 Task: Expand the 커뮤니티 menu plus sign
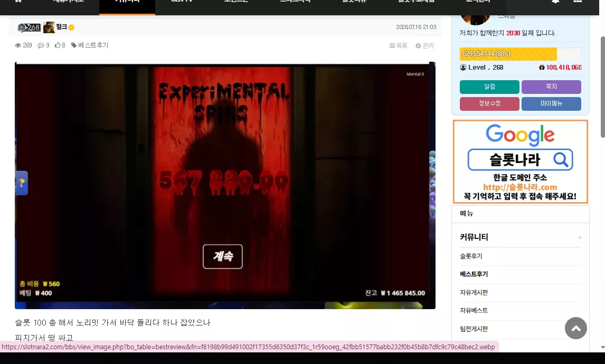(x=580, y=237)
